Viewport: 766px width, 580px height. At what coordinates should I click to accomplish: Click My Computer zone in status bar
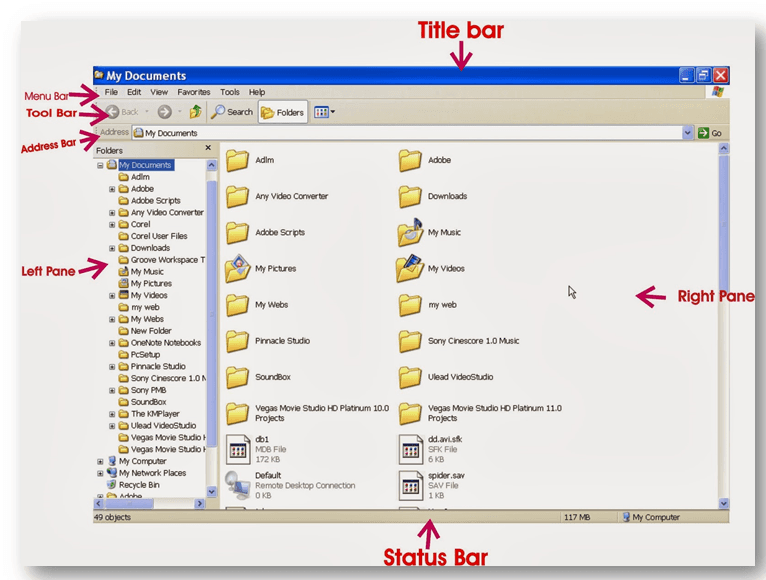point(651,517)
